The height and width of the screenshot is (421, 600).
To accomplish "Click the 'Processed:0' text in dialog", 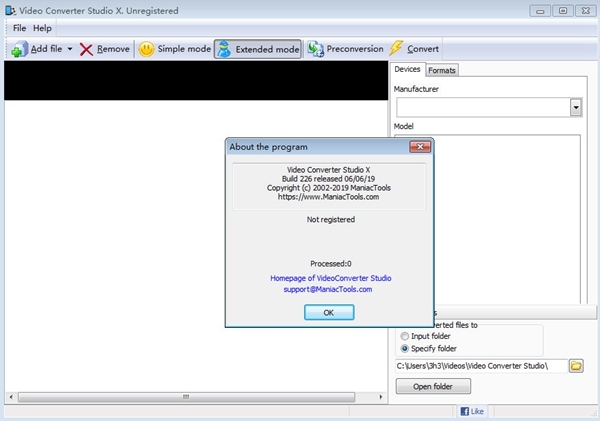I will point(331,264).
